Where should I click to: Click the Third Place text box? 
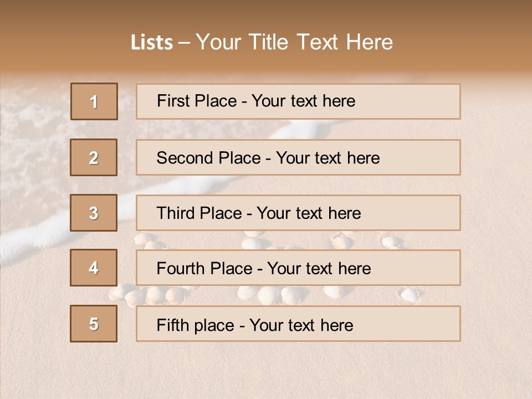pyautogui.click(x=298, y=213)
